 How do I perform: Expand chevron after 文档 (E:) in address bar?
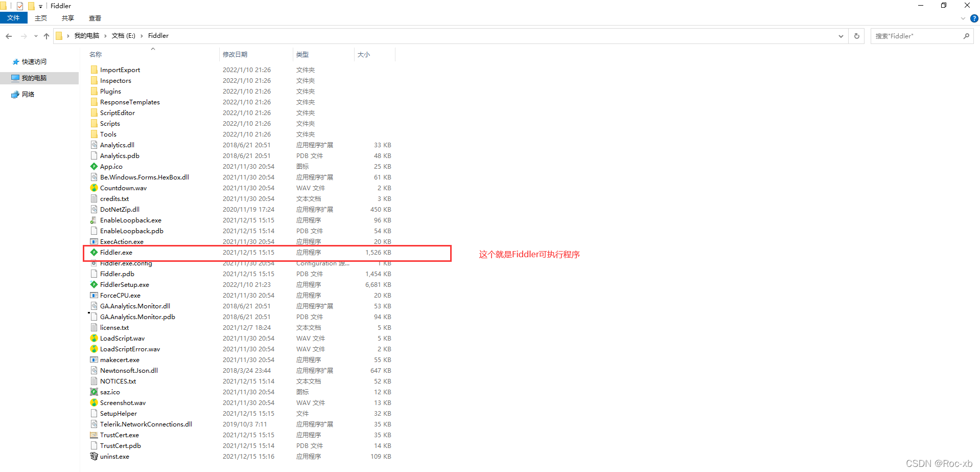(142, 36)
